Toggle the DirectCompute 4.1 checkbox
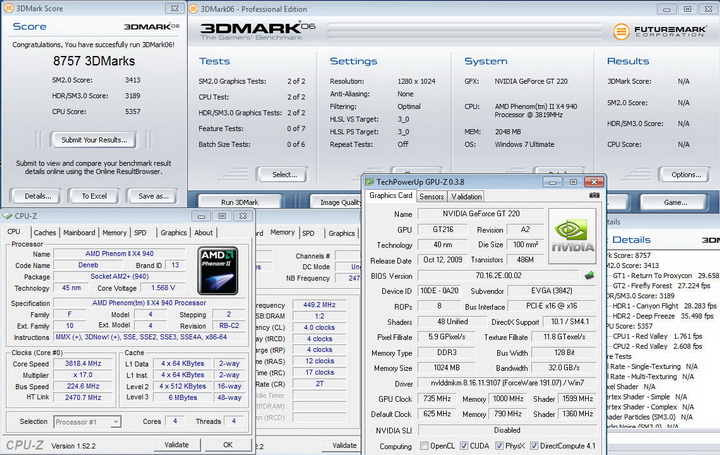The width and height of the screenshot is (720, 455). coord(534,445)
